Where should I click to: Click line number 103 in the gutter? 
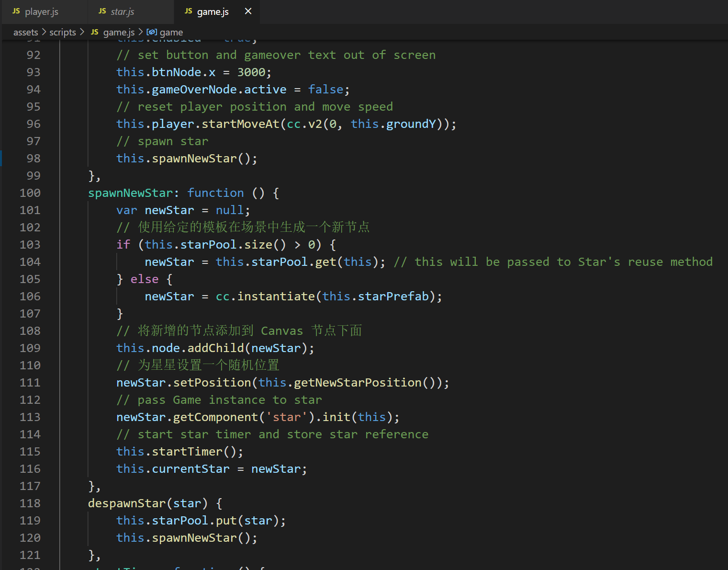[x=30, y=245]
